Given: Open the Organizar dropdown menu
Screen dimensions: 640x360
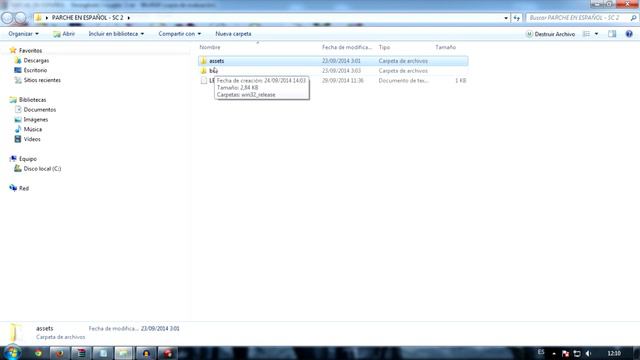Looking at the screenshot, I should click(23, 34).
